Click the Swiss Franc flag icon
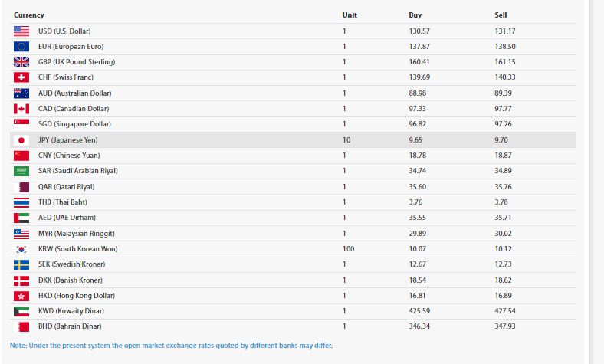604x364 pixels. (21, 77)
